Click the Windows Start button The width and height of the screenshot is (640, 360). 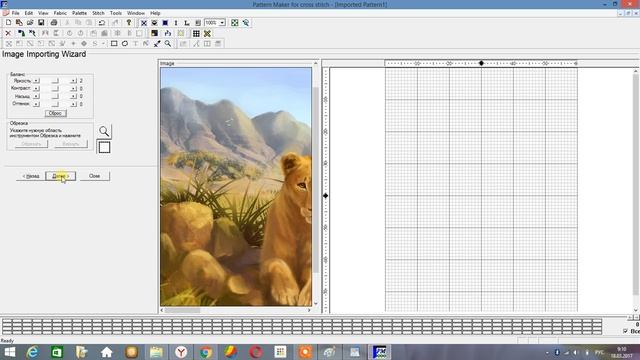click(x=9, y=352)
